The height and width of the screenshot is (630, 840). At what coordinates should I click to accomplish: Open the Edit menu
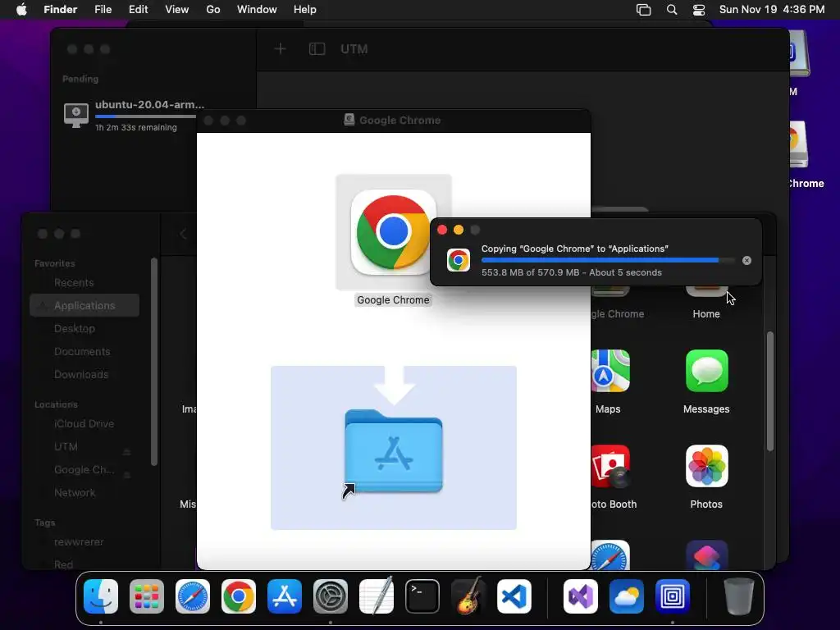pos(138,10)
